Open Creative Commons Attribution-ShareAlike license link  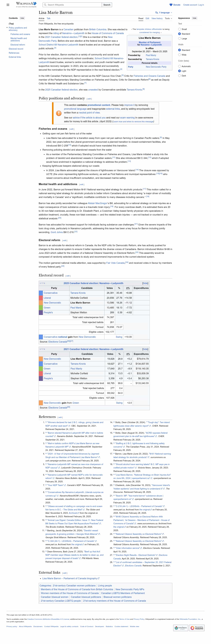tap(48, 619)
